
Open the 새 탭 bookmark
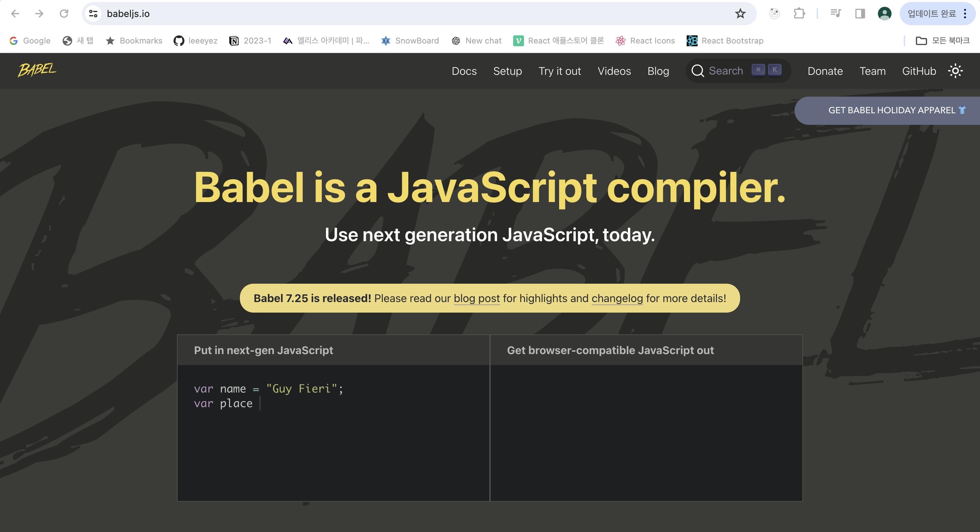78,41
